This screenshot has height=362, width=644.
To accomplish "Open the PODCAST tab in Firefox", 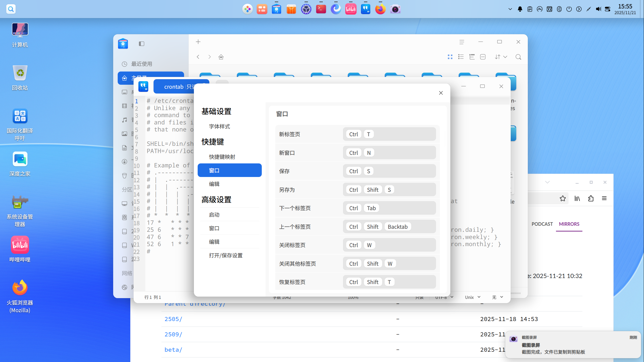I will coord(542,224).
